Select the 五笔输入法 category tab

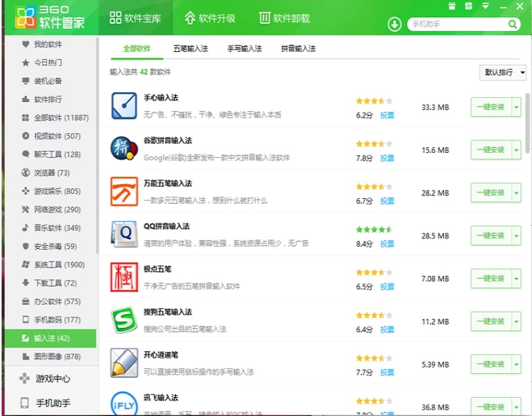click(190, 49)
